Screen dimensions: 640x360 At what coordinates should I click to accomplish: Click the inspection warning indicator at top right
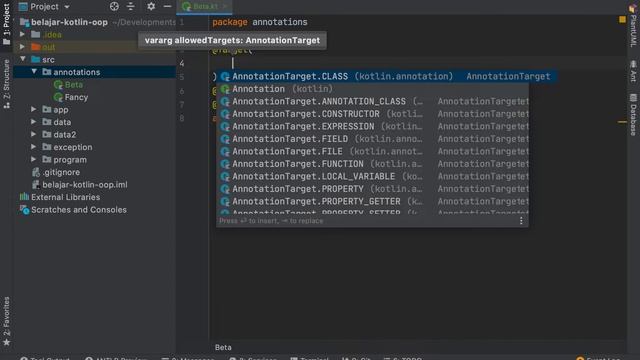click(x=622, y=19)
